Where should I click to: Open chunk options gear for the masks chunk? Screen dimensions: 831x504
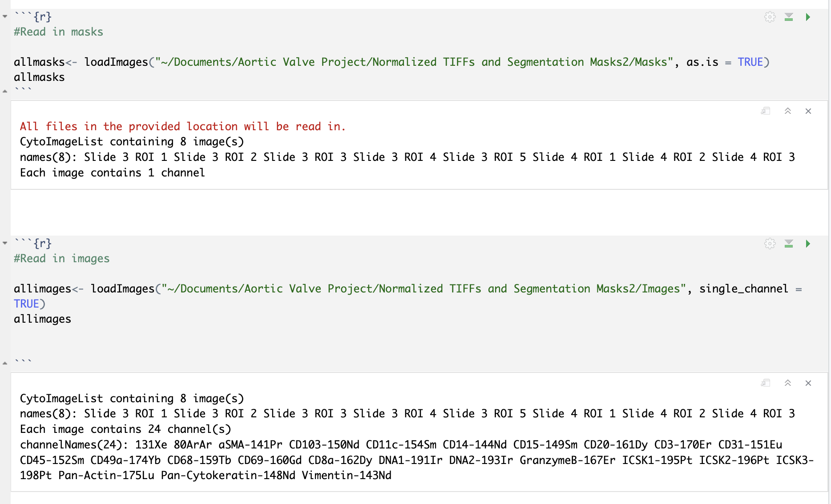click(x=769, y=17)
